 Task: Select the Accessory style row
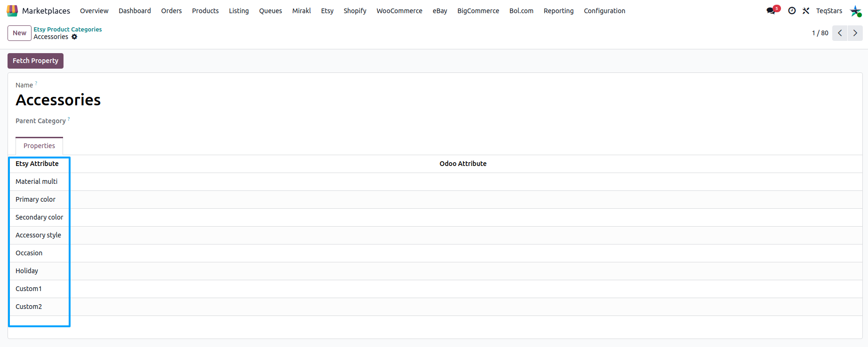click(435, 235)
